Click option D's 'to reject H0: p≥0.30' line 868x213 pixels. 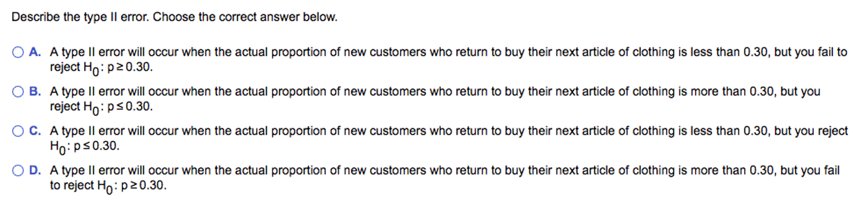tap(108, 186)
